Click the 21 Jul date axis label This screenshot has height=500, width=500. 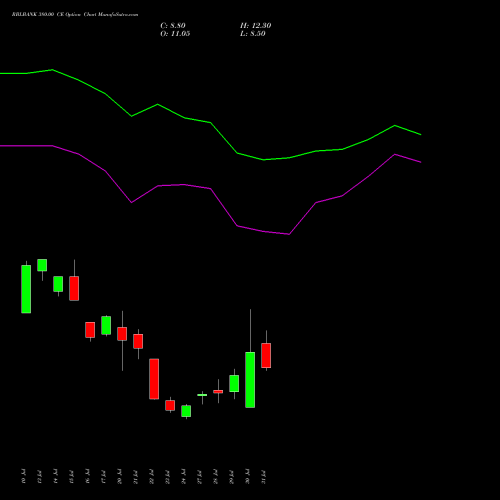click(x=135, y=476)
